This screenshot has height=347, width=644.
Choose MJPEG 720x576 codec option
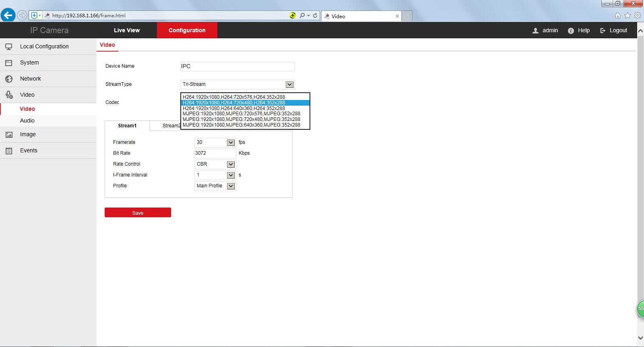pos(242,114)
